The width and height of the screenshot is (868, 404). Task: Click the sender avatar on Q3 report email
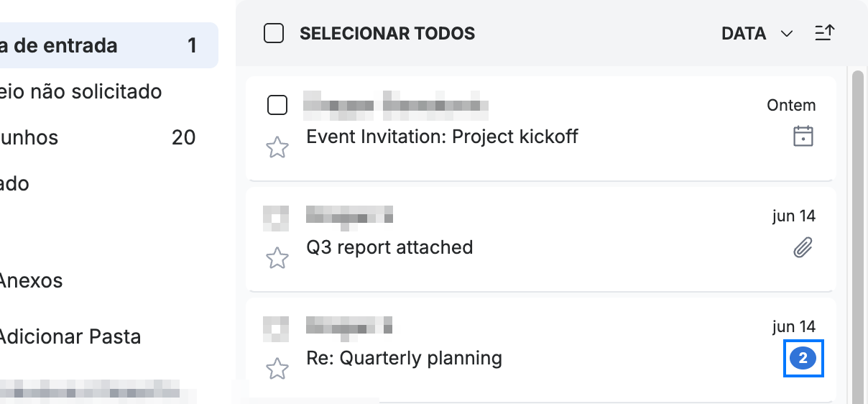click(276, 219)
